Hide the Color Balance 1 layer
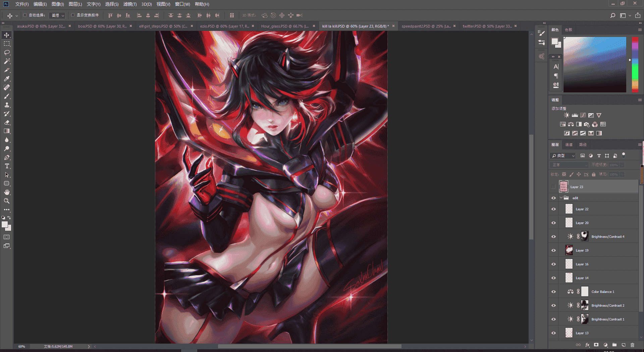This screenshot has height=352, width=644. coord(553,292)
